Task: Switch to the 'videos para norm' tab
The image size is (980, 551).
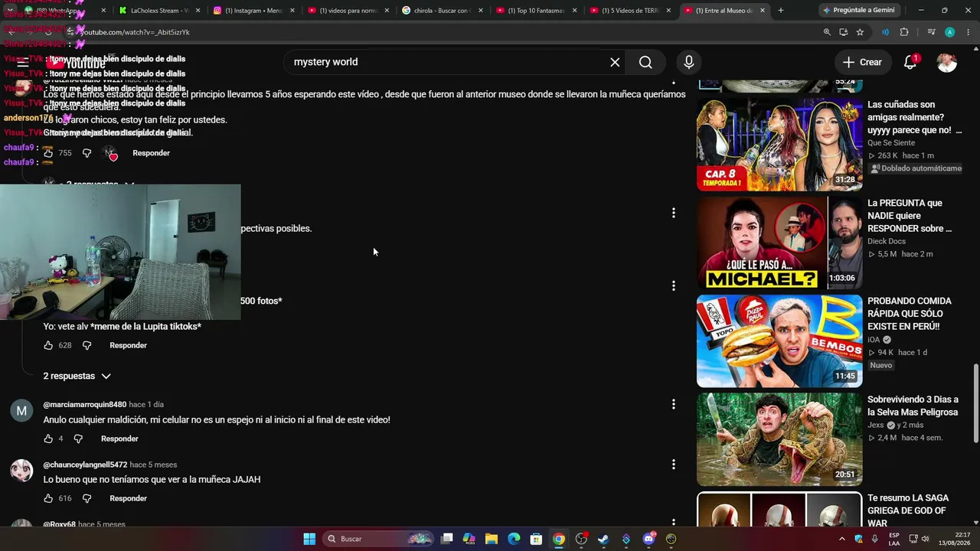Action: coord(348,11)
